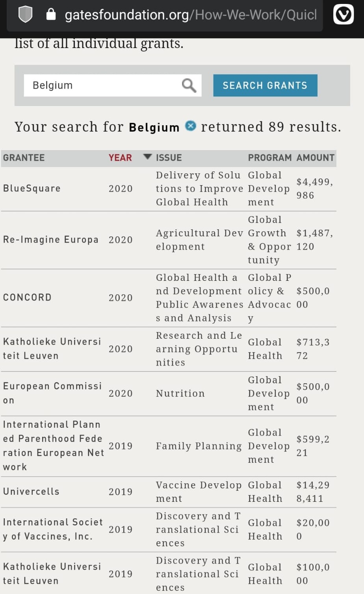
Task: Toggle the Year column sort arrow
Action: point(147,157)
